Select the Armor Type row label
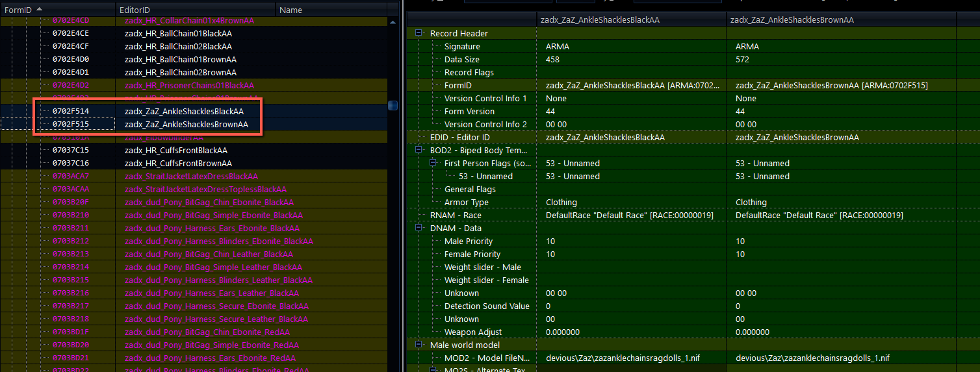The image size is (980, 372). coord(467,202)
